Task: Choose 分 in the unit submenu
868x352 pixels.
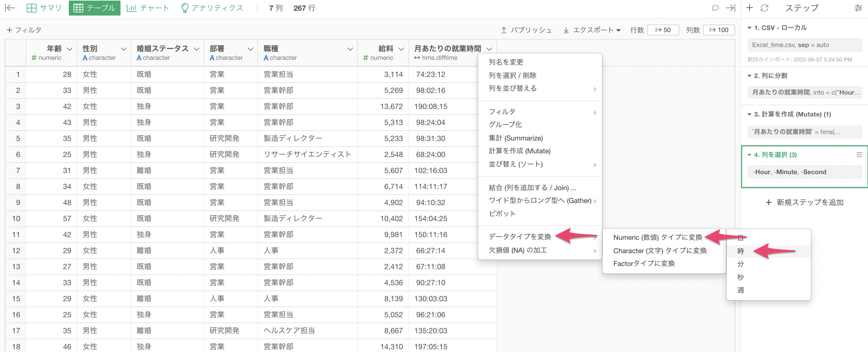Action: pyautogui.click(x=768, y=264)
